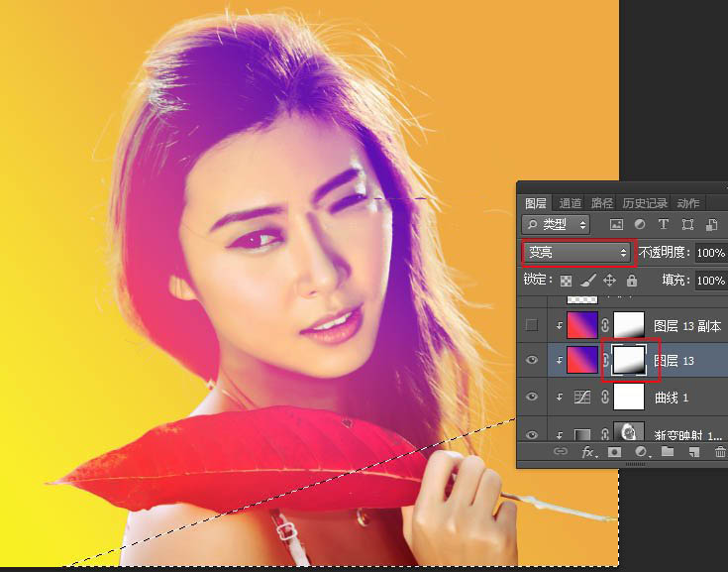Filter layers by type (T) icon
Screen dimensions: 728x572
coord(663,225)
